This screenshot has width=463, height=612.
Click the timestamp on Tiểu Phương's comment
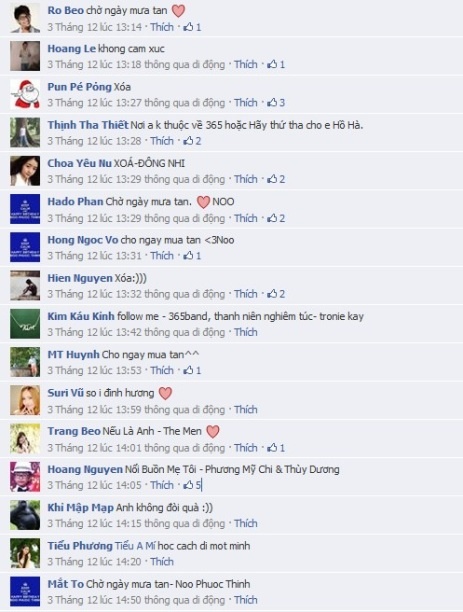coord(94,562)
